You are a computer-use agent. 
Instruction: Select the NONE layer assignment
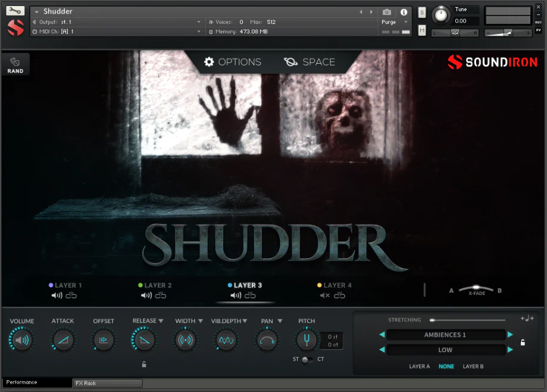(x=446, y=366)
